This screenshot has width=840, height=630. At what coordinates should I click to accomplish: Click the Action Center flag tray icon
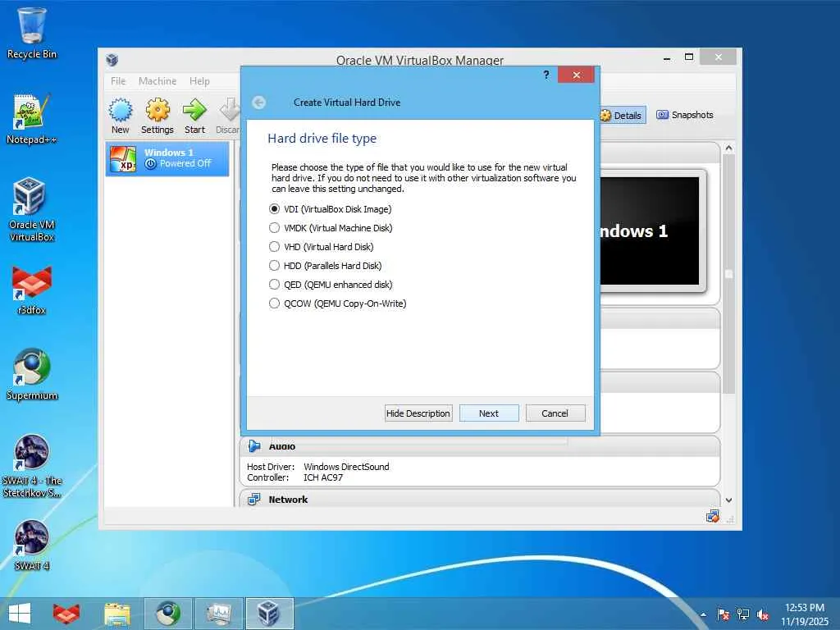pyautogui.click(x=723, y=614)
